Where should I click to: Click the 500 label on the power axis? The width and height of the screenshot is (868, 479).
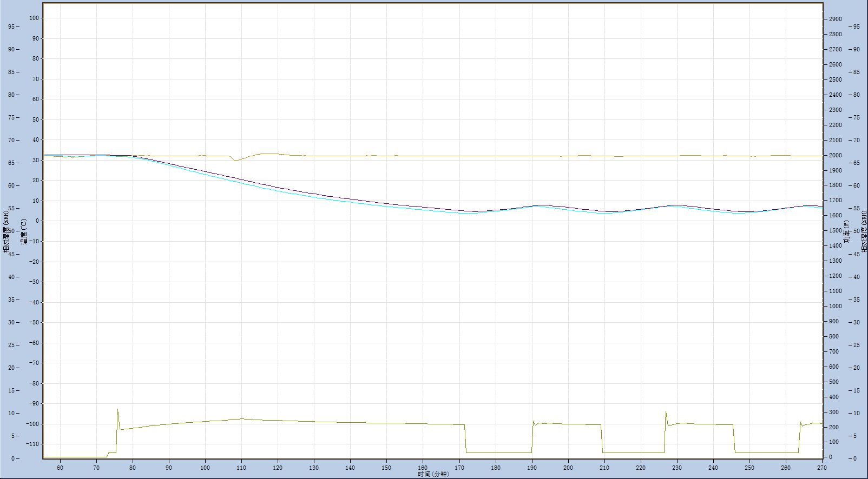tap(834, 382)
